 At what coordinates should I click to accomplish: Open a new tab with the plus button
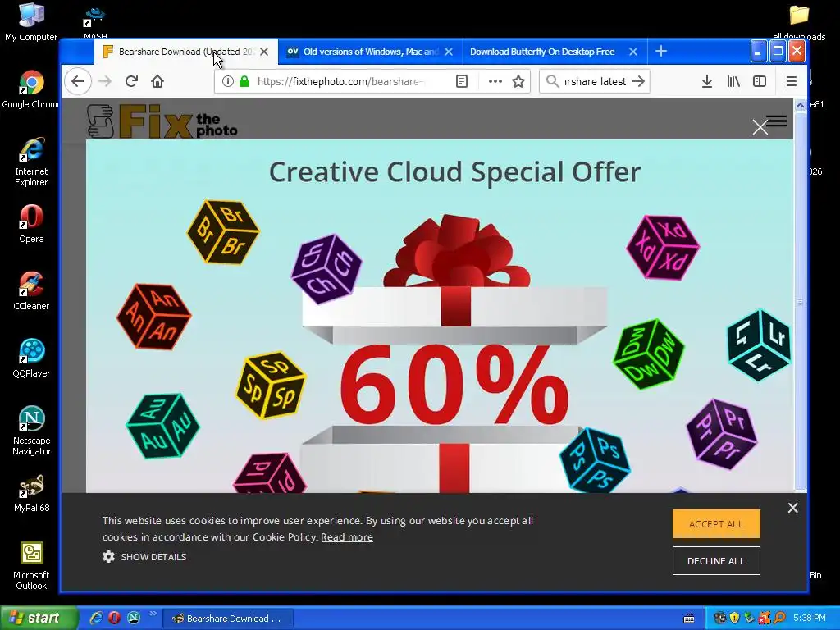[x=661, y=52]
